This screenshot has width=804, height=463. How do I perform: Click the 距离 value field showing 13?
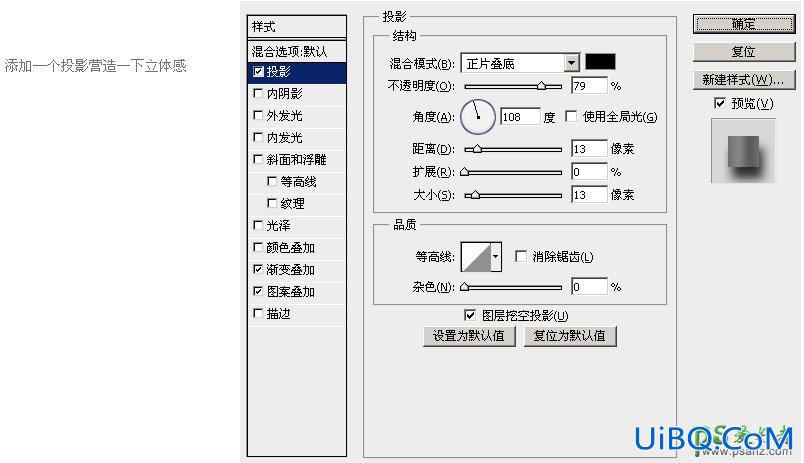click(589, 149)
